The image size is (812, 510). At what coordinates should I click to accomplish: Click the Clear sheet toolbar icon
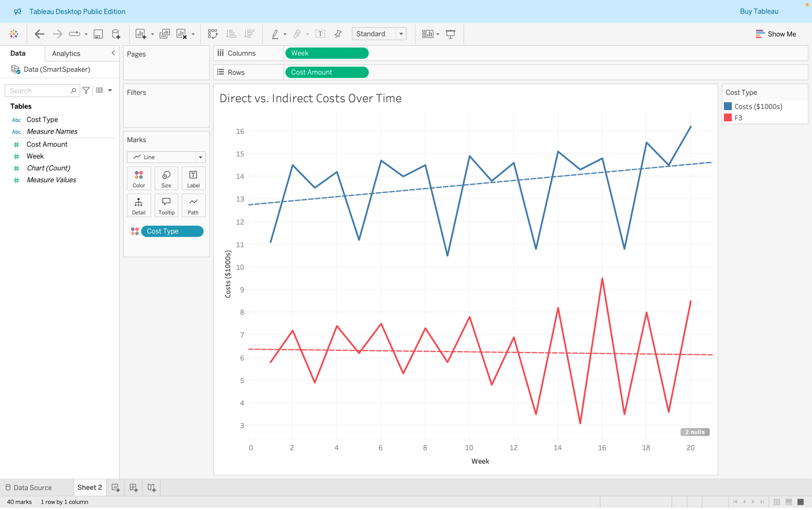182,34
